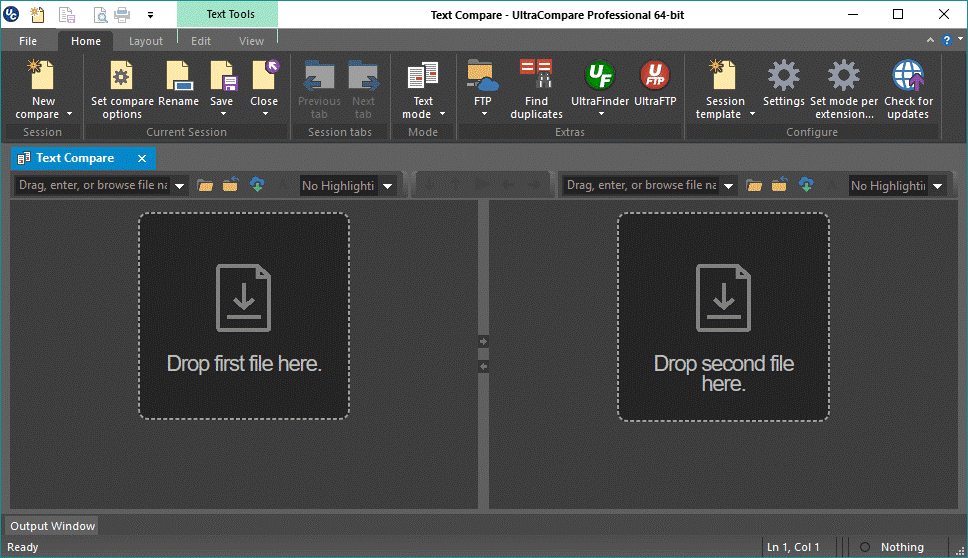Image resolution: width=968 pixels, height=558 pixels.
Task: Expand the Text mode dropdown arrow
Action: pyautogui.click(x=442, y=114)
